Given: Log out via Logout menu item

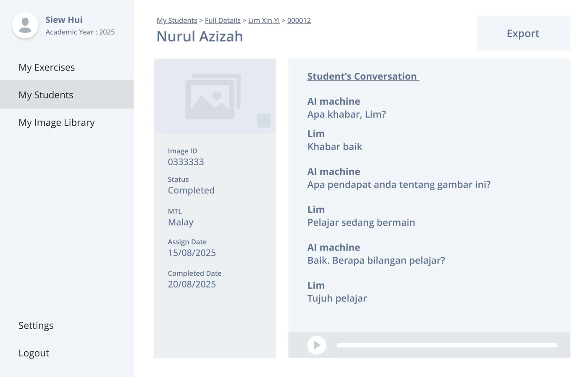Looking at the screenshot, I should tap(34, 353).
